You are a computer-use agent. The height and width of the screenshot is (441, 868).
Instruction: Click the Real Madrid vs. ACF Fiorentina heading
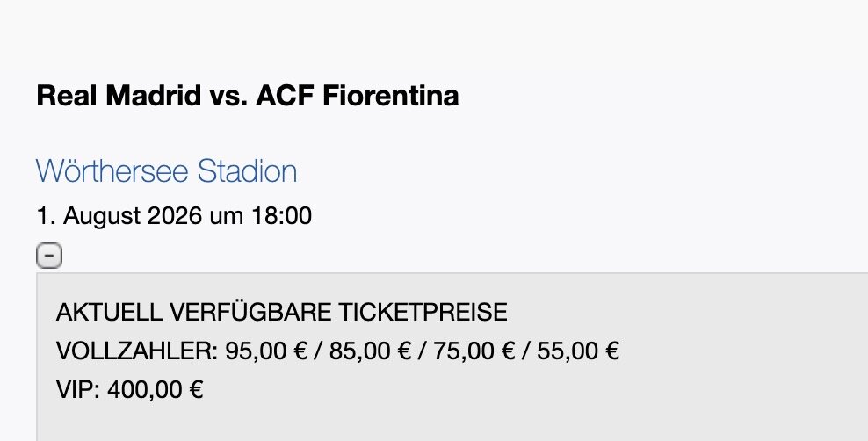[x=248, y=95]
